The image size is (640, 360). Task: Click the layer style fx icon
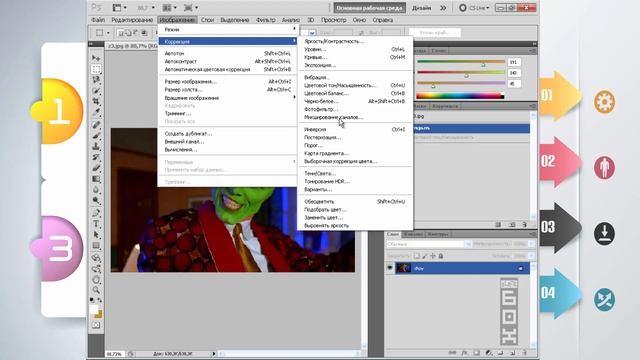pyautogui.click(x=464, y=353)
